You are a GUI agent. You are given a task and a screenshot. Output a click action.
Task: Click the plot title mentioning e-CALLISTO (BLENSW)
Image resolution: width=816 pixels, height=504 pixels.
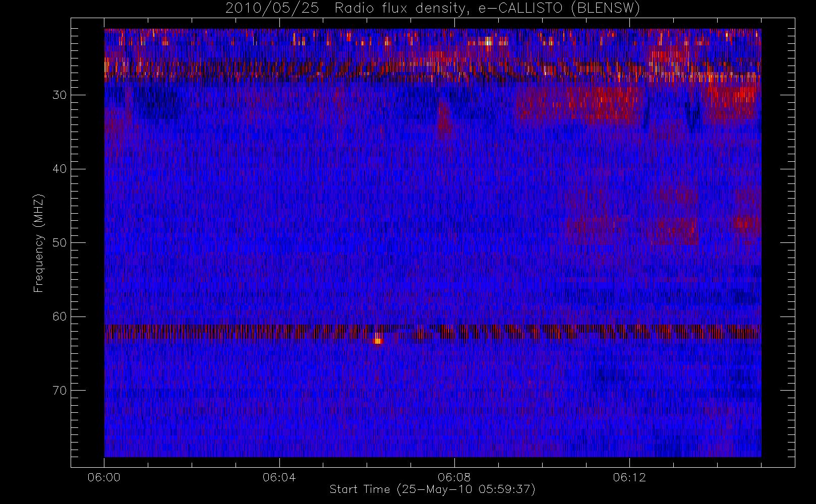pos(433,9)
